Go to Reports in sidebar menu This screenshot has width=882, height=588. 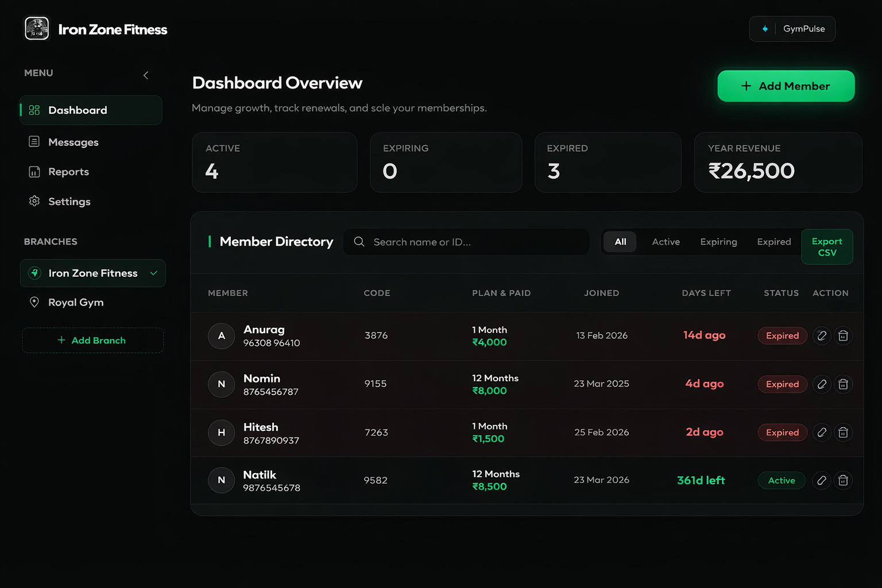(68, 172)
